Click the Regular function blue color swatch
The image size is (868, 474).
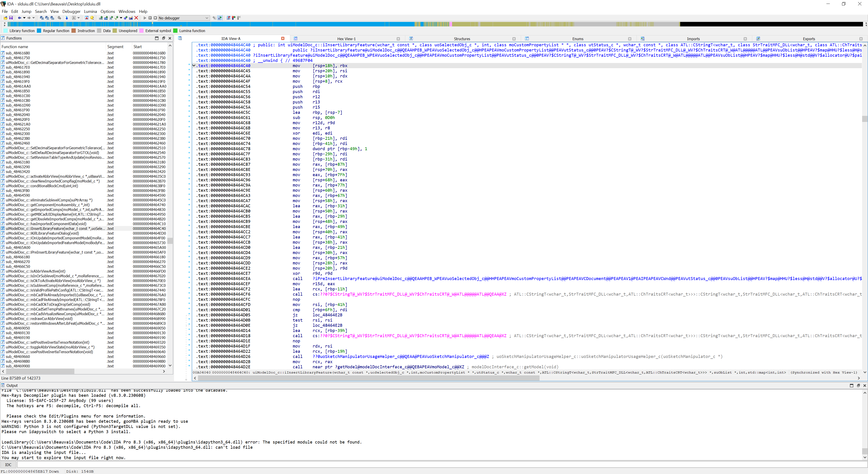click(39, 31)
